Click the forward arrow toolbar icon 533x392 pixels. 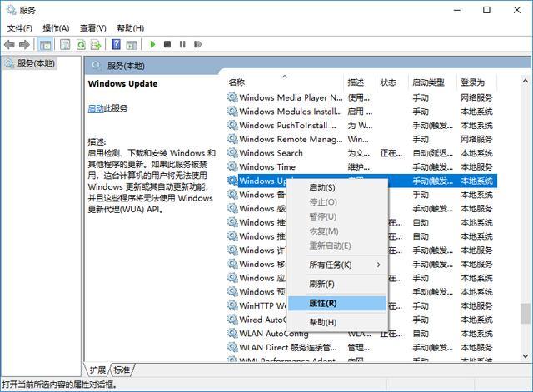(24, 44)
